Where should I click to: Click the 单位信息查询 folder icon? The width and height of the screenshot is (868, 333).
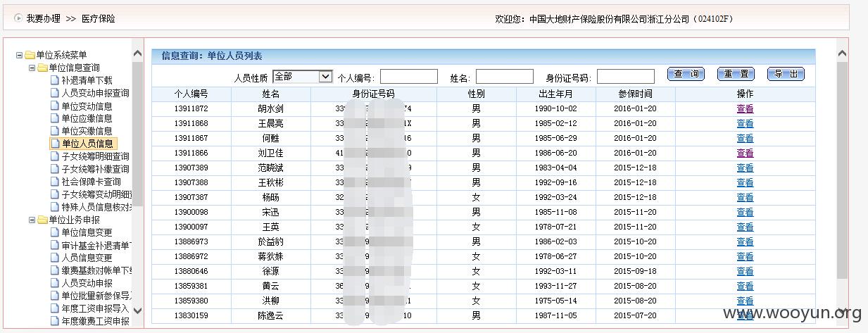coord(42,68)
